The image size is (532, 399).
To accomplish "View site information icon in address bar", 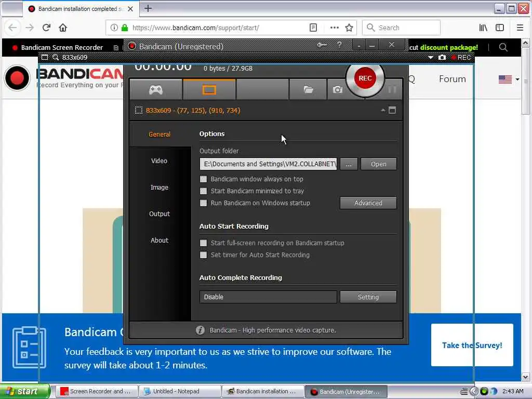I will coord(114,28).
